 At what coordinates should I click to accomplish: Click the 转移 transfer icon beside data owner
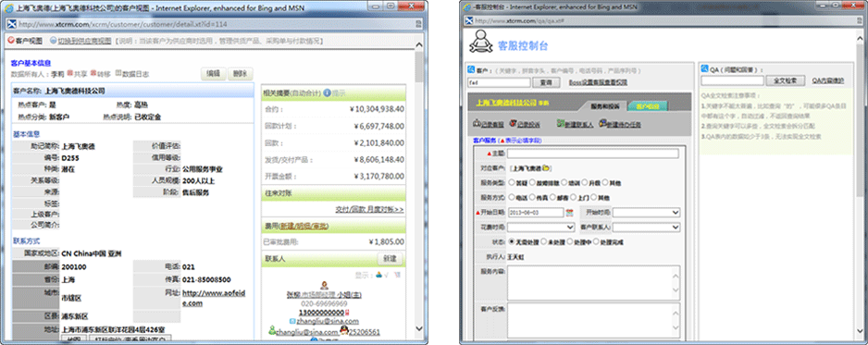coord(93,72)
